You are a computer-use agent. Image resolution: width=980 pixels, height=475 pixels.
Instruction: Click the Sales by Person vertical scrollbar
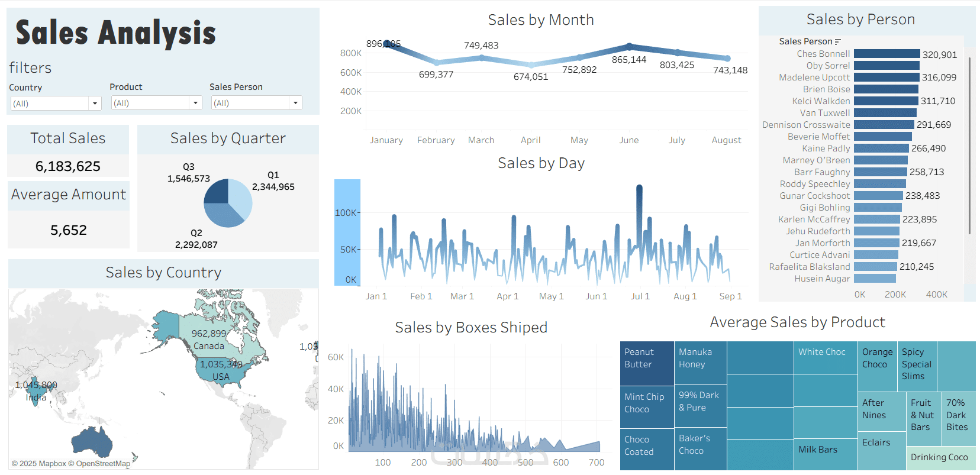tap(969, 145)
